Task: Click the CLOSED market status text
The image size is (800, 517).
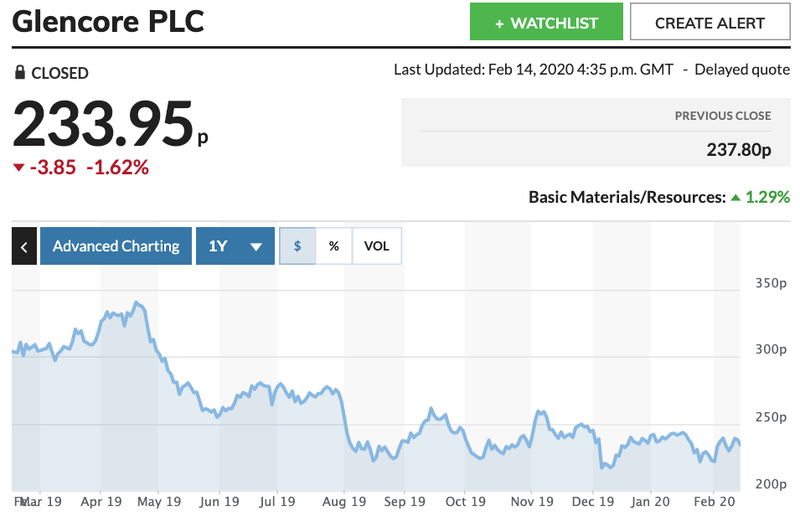Action: click(60, 73)
